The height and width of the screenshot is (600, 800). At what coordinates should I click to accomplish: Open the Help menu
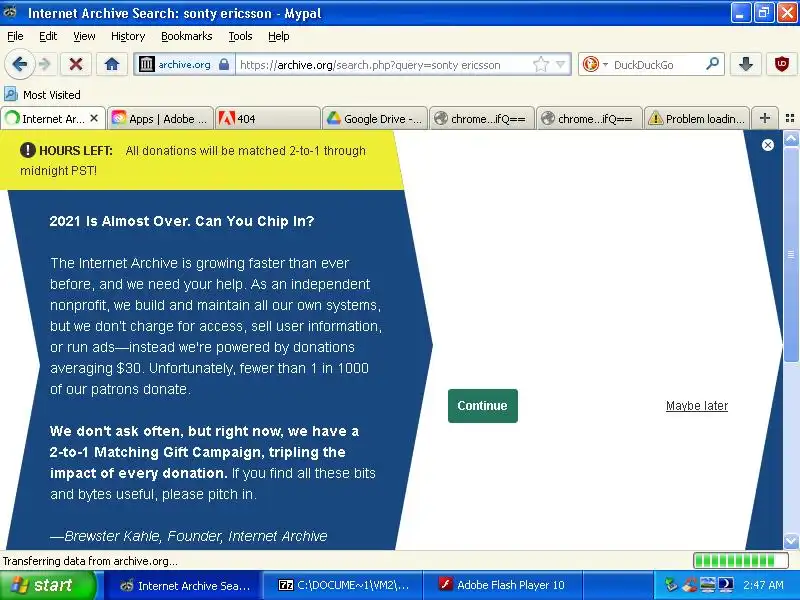point(279,36)
